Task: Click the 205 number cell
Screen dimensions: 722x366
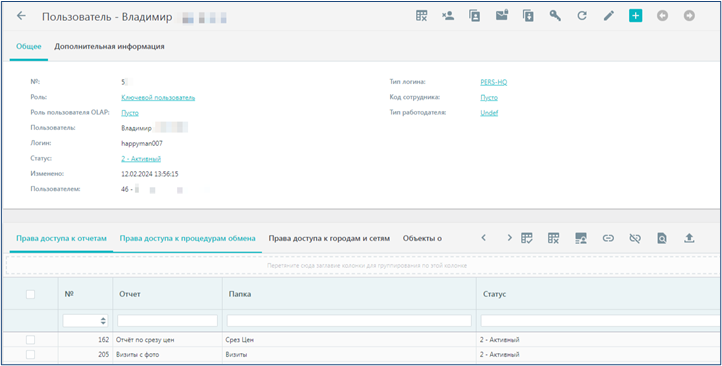Action: (x=86, y=354)
